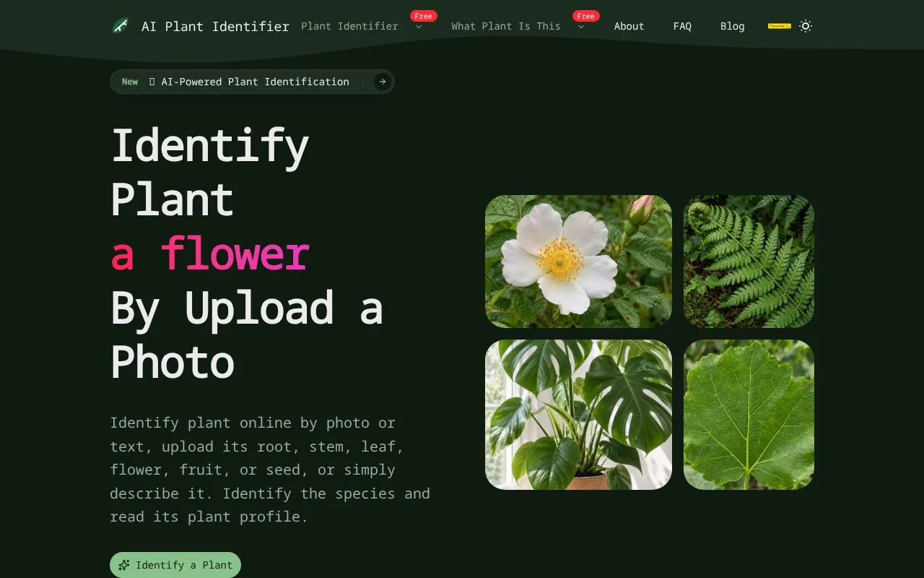Click the AI Plant Identifier leaf logo
The image size is (924, 578).
121,26
